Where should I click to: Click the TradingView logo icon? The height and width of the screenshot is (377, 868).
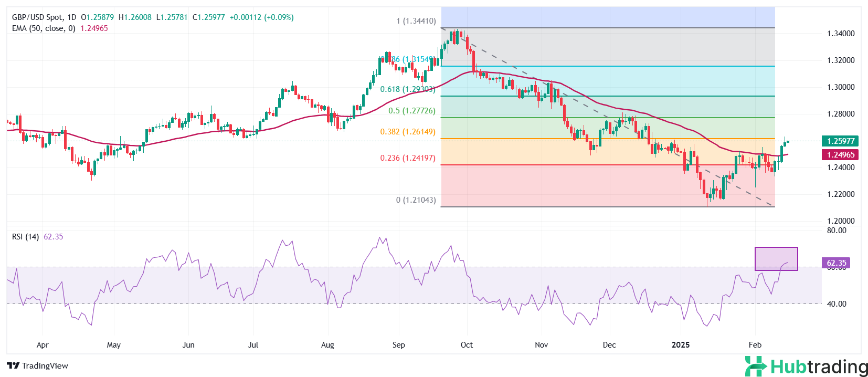pyautogui.click(x=13, y=365)
